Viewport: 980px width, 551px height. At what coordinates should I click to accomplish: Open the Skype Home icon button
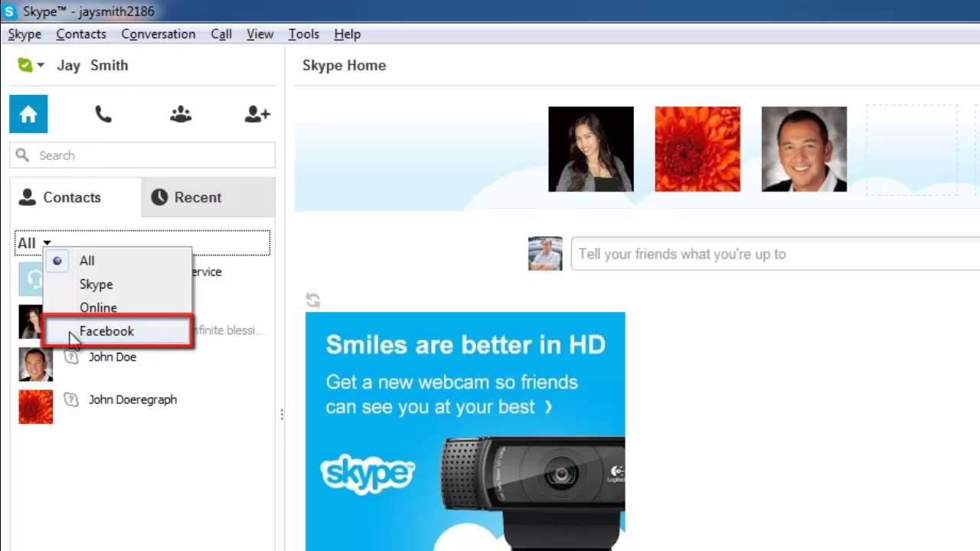coord(28,114)
